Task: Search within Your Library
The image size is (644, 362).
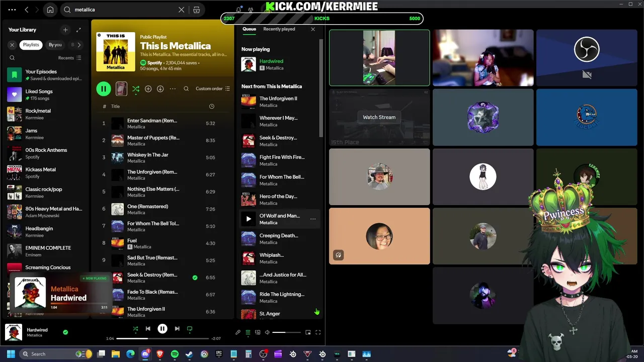Action: pyautogui.click(x=12, y=58)
